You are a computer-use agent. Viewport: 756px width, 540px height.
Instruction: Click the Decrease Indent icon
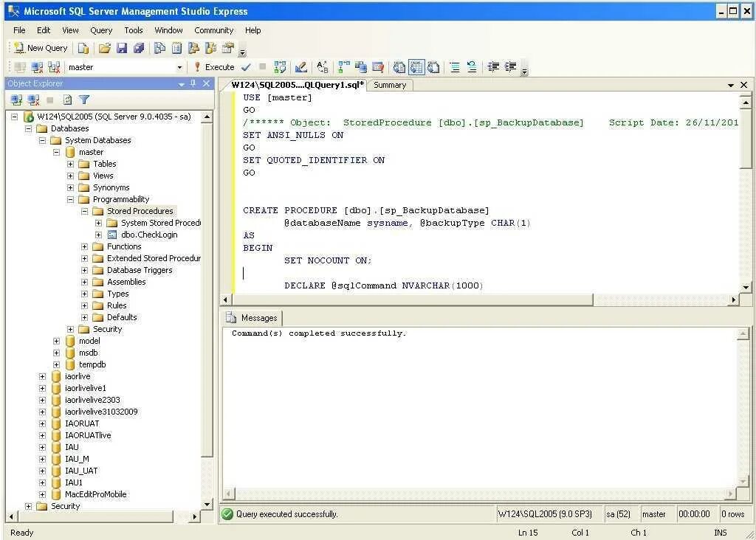(x=493, y=67)
